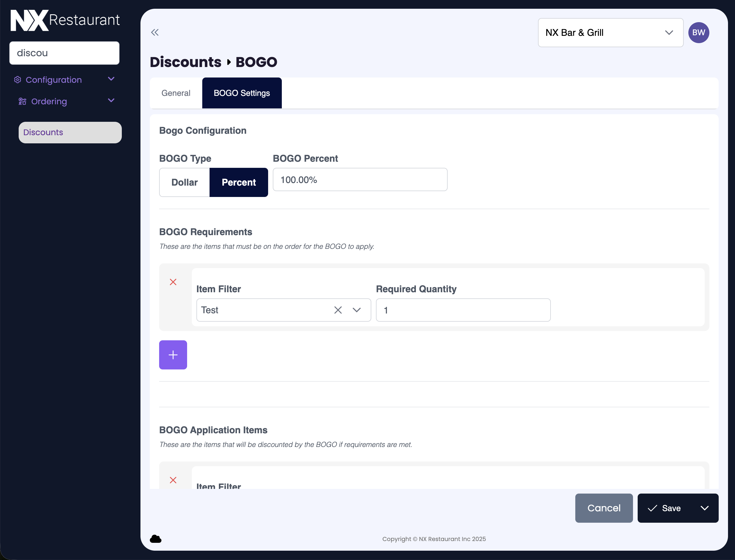Open Save options dropdown arrow
The width and height of the screenshot is (735, 560).
704,508
